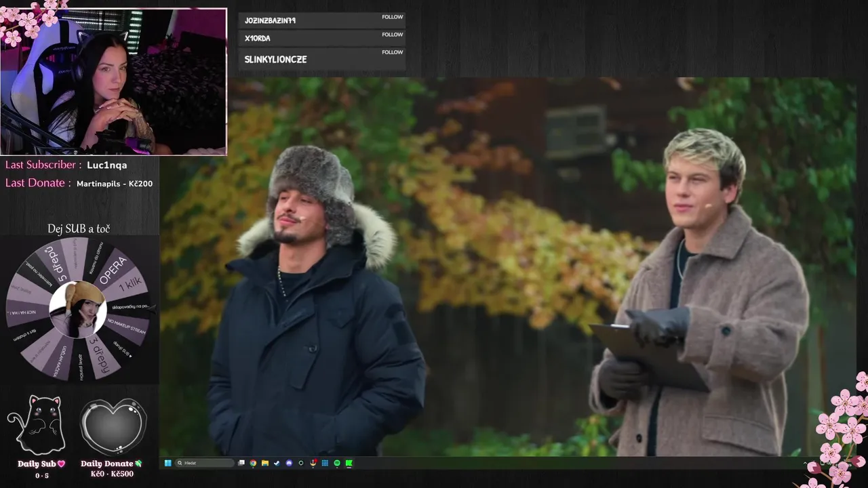Click the streamer avatar at wheel center

coord(78,309)
